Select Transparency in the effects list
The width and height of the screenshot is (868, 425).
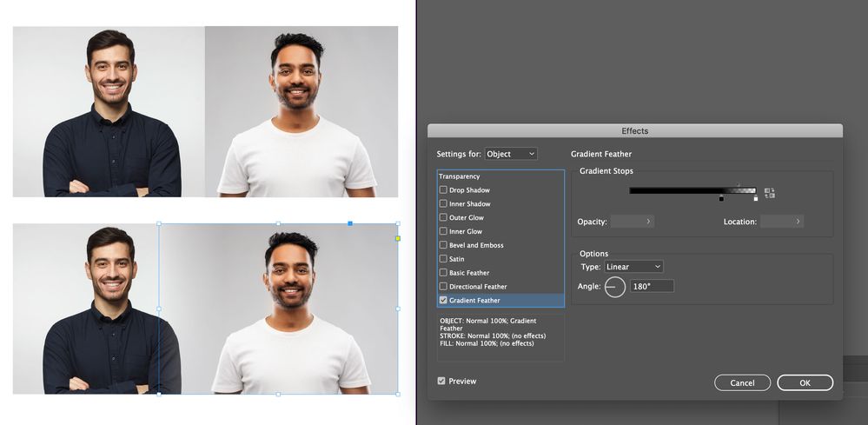tap(460, 176)
